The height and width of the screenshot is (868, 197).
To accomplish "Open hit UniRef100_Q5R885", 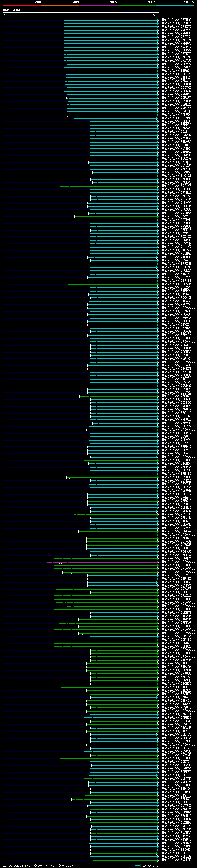I will click(177, 640).
